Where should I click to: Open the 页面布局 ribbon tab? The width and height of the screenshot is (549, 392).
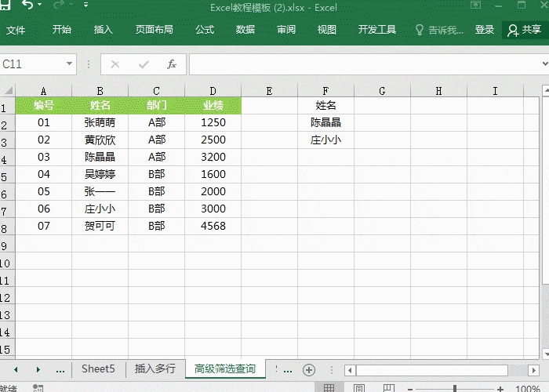click(154, 30)
